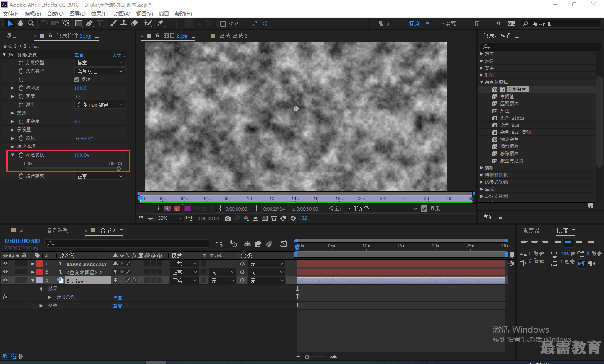Toggle fx switch on 2.jpg layer
The width and height of the screenshot is (604, 364).
[x=134, y=280]
